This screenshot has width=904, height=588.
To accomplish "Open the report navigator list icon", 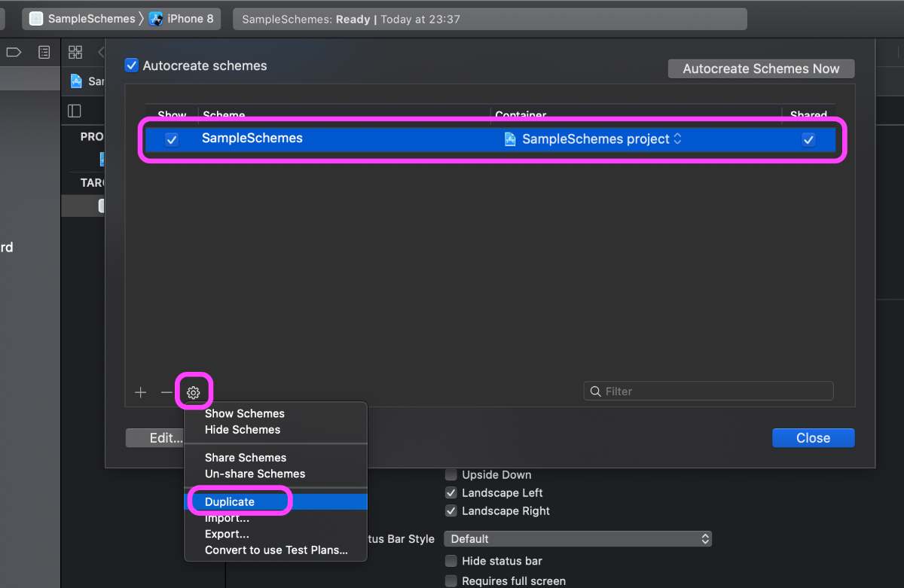I will (x=44, y=52).
